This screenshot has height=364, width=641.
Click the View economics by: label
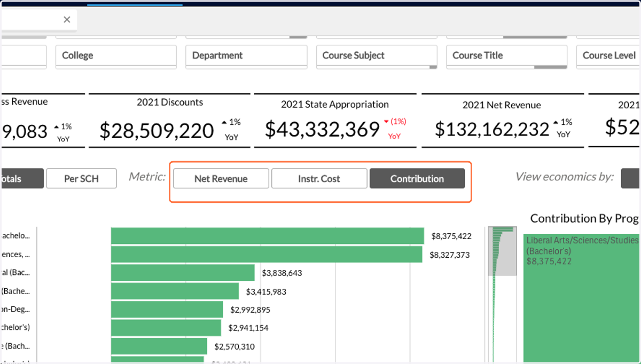click(x=565, y=177)
